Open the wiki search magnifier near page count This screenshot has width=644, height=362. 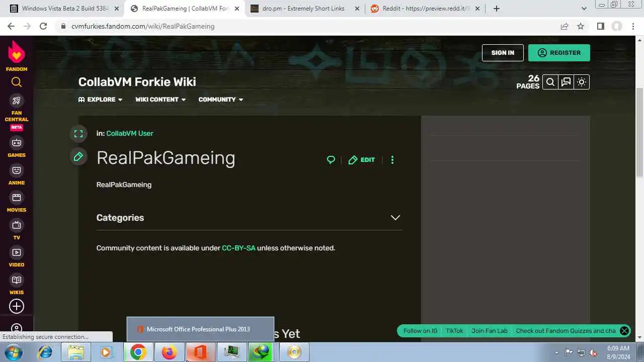[550, 82]
